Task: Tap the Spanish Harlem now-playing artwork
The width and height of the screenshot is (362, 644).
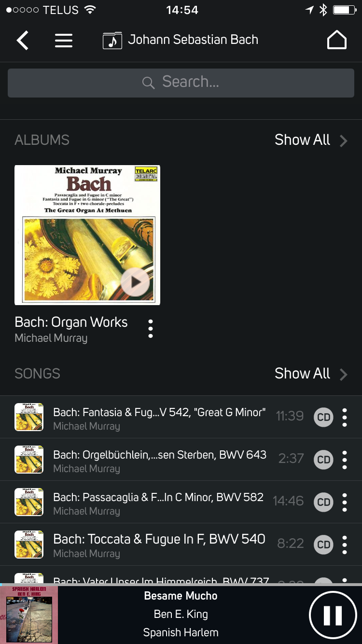Action: [29, 615]
